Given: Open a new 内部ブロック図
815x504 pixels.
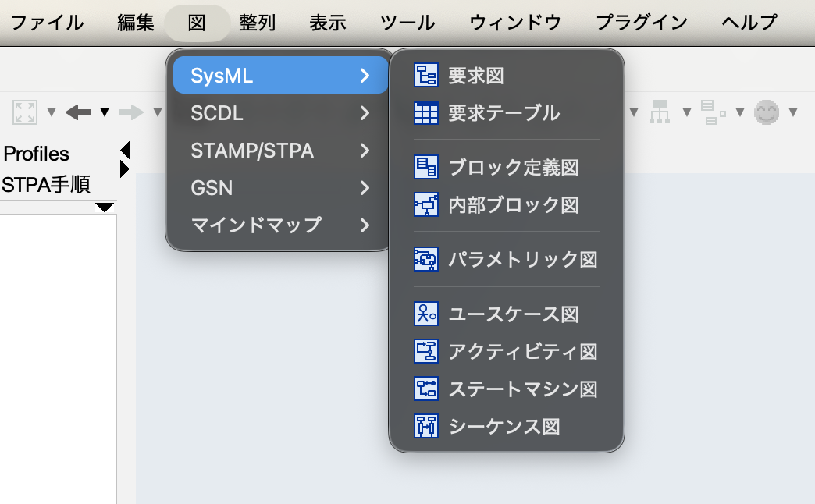Looking at the screenshot, I should click(513, 204).
